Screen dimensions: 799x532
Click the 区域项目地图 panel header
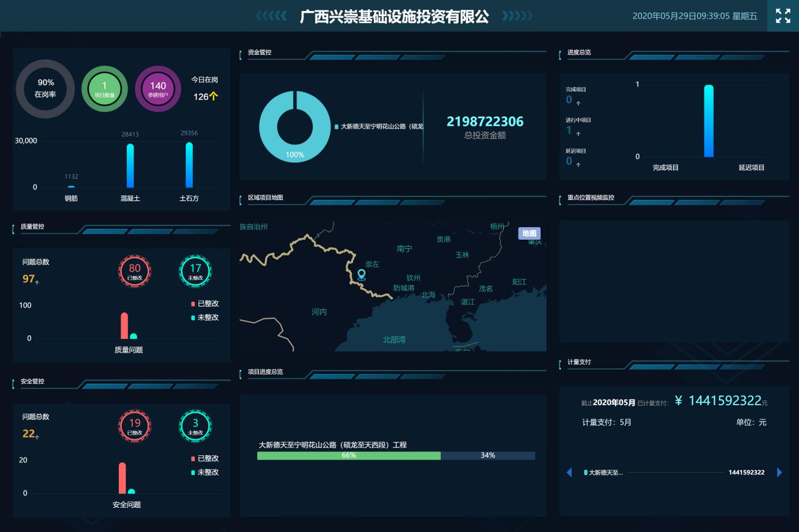(265, 198)
